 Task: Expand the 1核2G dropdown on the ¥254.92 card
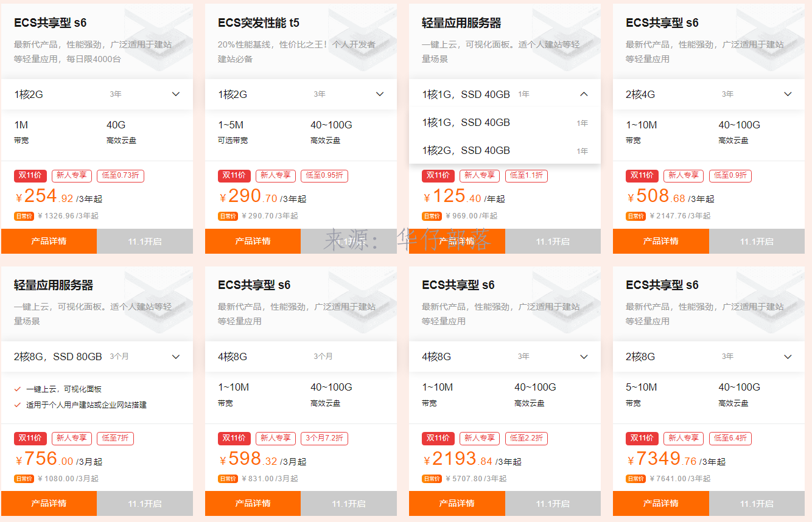pos(97,94)
